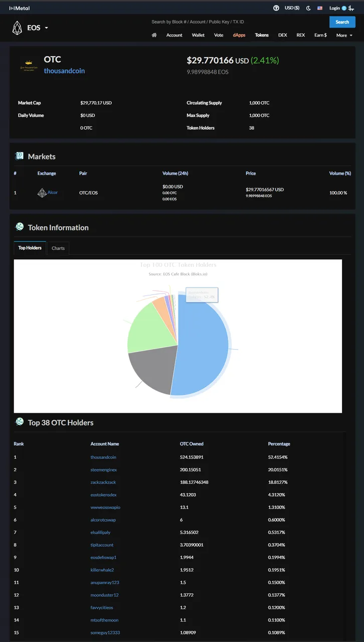This screenshot has width=364, height=642.
Task: Go to home via house icon
Action: click(154, 35)
